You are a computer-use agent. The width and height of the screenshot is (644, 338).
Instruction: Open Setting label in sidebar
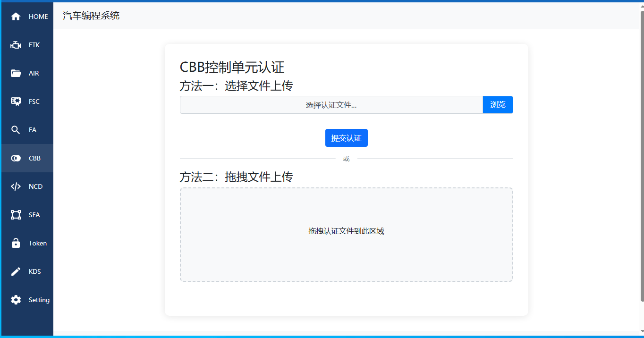tap(39, 300)
